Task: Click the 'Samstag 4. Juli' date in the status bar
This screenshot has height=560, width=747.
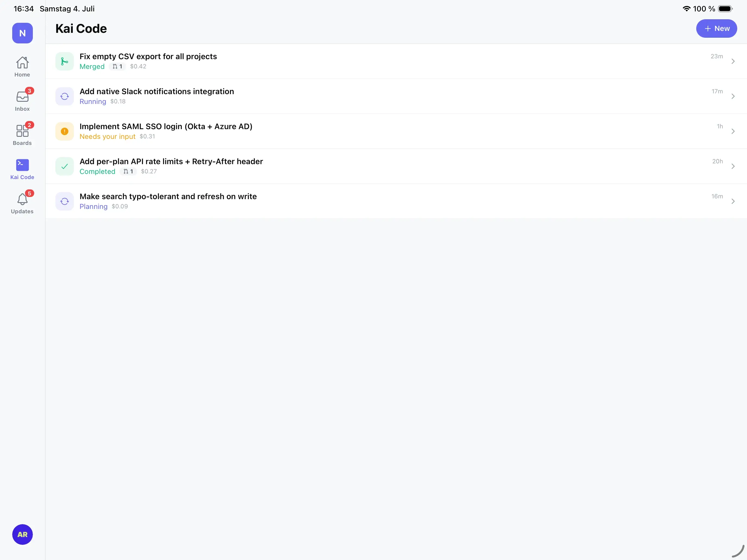Action: [x=67, y=9]
